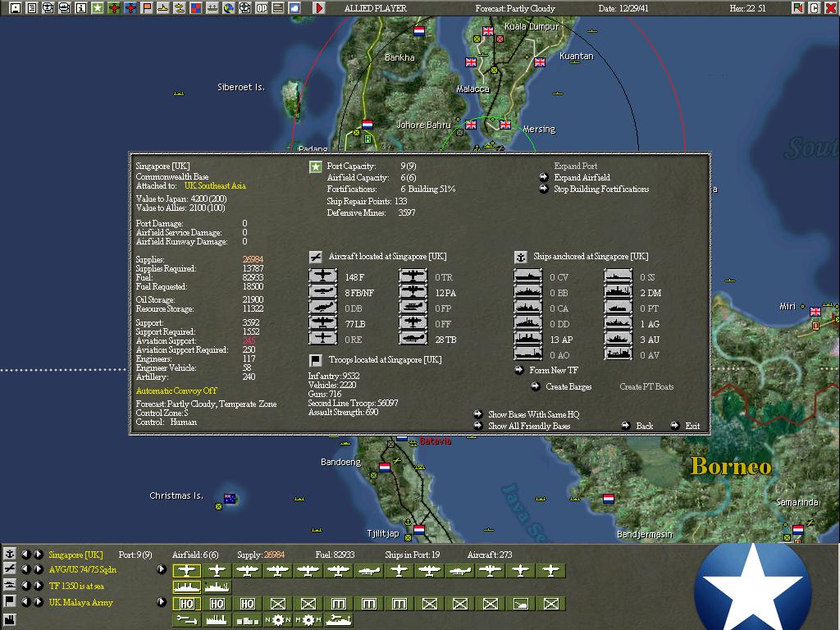840x630 pixels.
Task: Click the UK Southeast Asia HQ link
Action: [x=215, y=186]
